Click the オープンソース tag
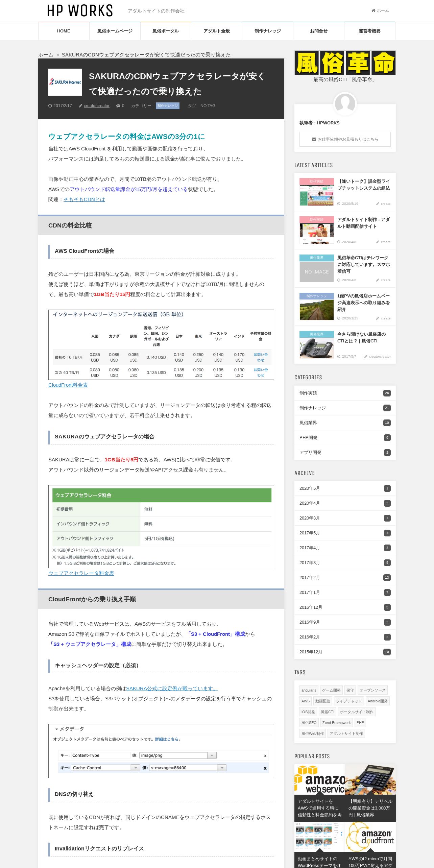 (372, 690)
